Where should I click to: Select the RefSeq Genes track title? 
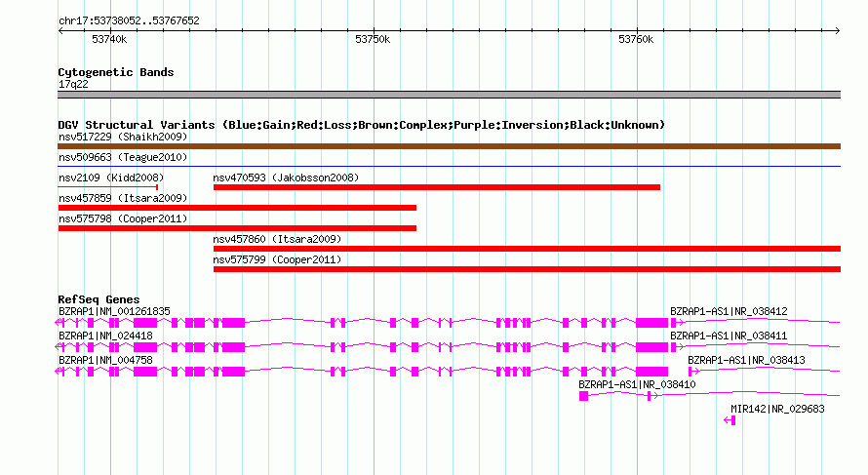(99, 299)
